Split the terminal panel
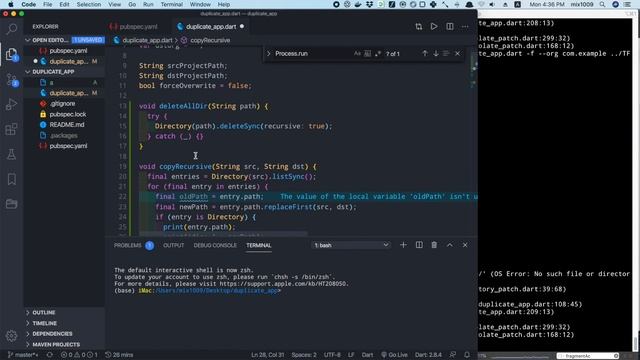This screenshot has width=640, height=360. [x=419, y=245]
